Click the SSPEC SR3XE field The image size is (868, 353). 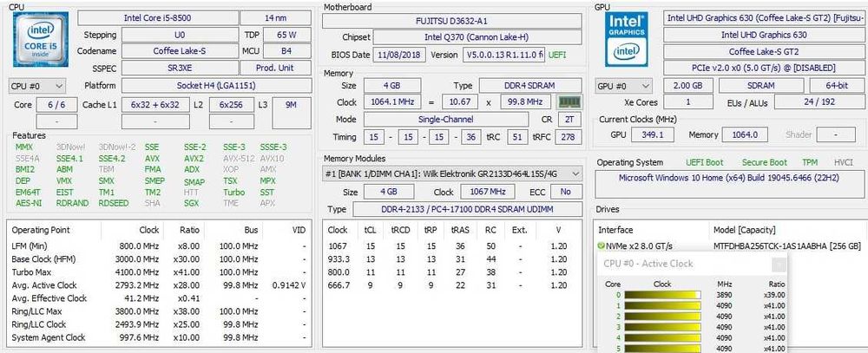coord(180,68)
